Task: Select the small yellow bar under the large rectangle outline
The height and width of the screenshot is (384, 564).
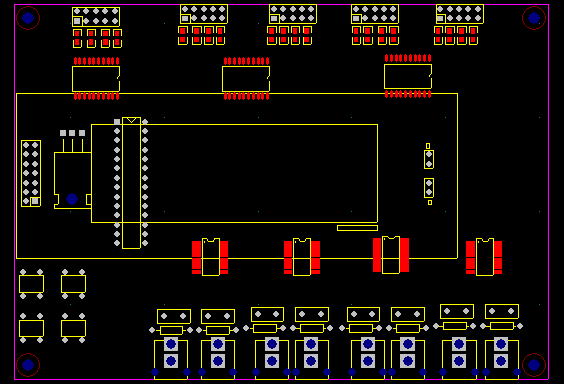Action: pos(358,228)
